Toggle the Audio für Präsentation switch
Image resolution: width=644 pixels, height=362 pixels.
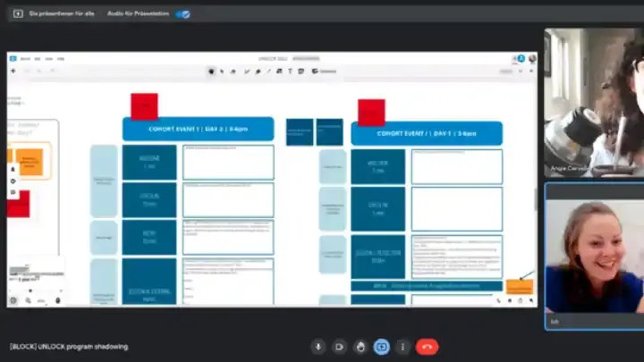point(182,14)
